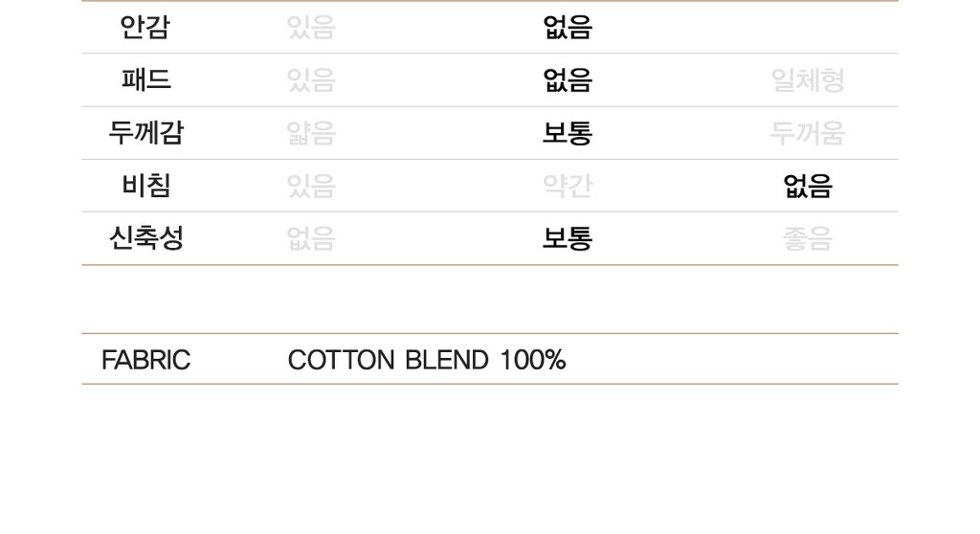Select 없음 option in 패드 row
The width and height of the screenshot is (980, 534).
568,80
